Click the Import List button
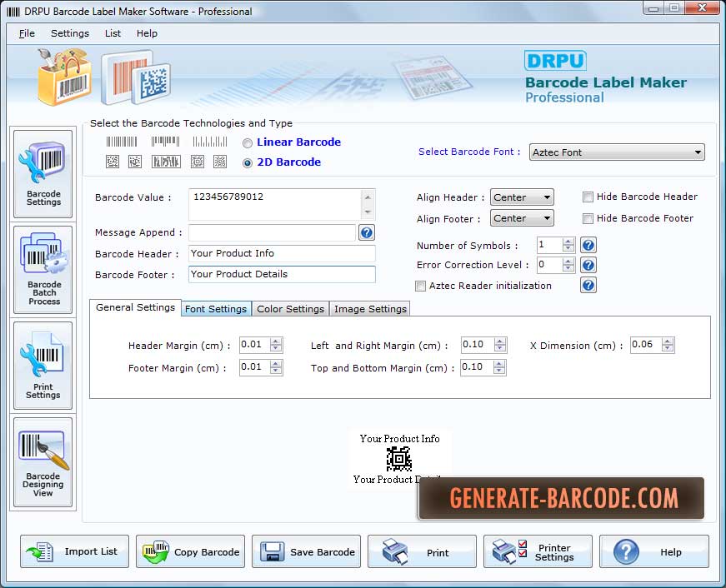 [74, 551]
